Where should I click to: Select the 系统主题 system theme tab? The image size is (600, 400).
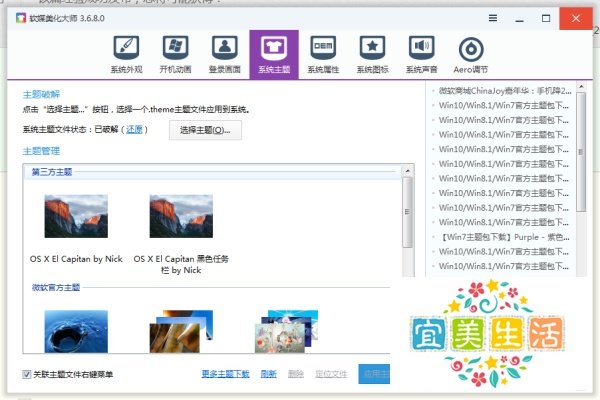(x=274, y=54)
